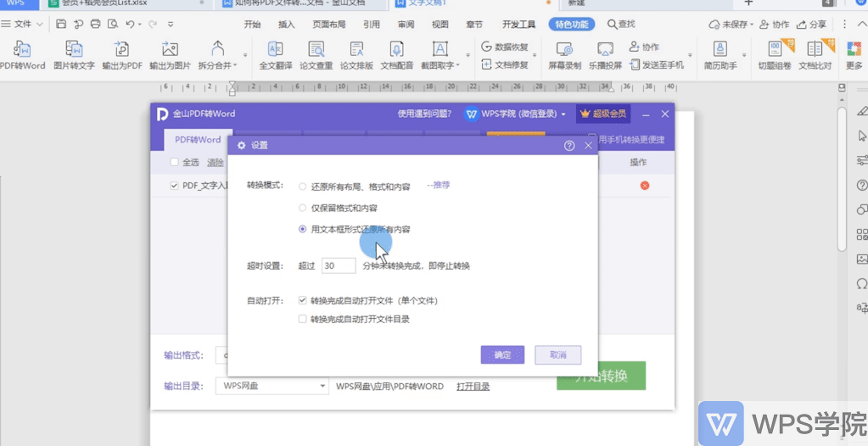
Task: Open 视图 ribbon tab
Action: (440, 25)
